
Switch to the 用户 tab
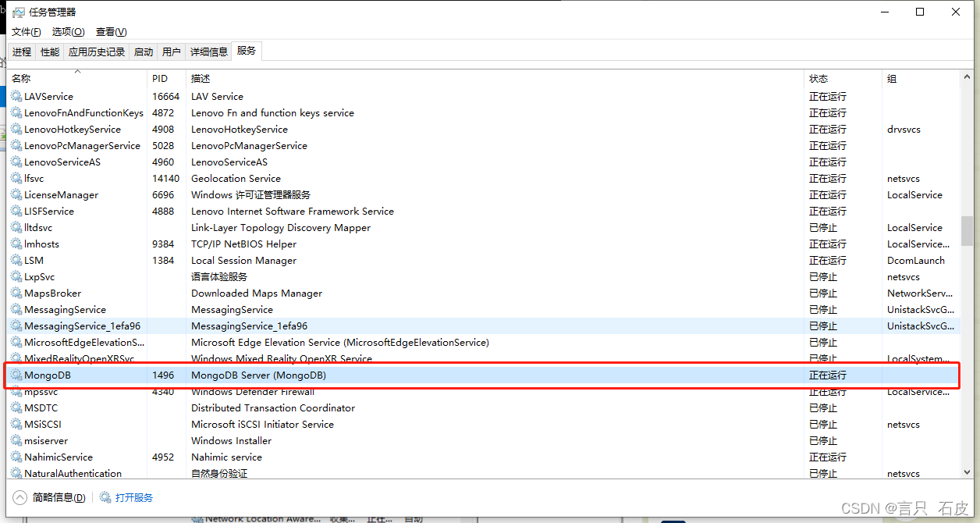click(171, 52)
